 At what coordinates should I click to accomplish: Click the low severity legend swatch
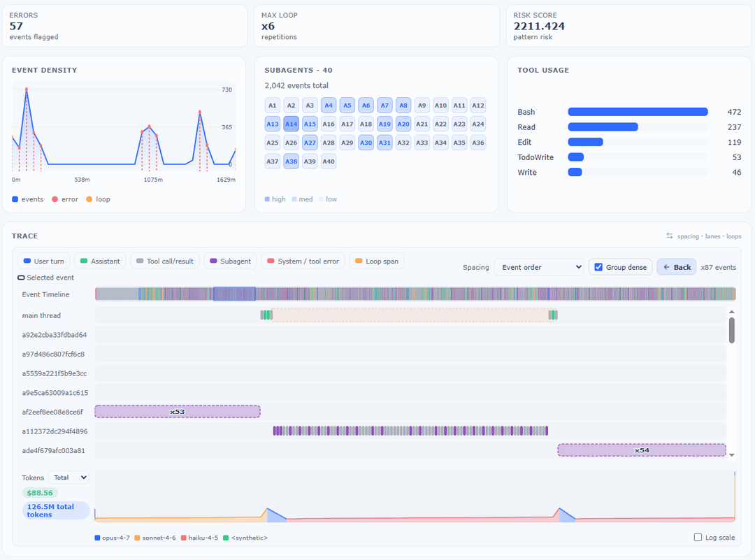[x=321, y=199]
